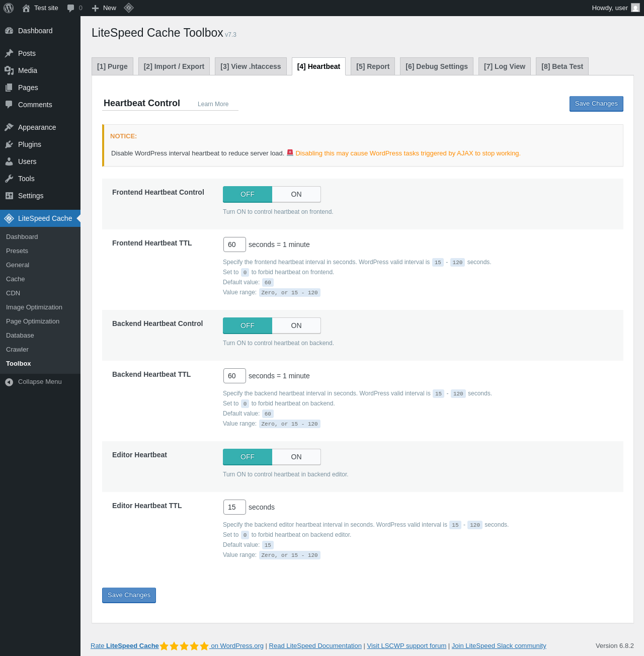
Task: Click the Collapse Menu arrow icon
Action: click(9, 382)
